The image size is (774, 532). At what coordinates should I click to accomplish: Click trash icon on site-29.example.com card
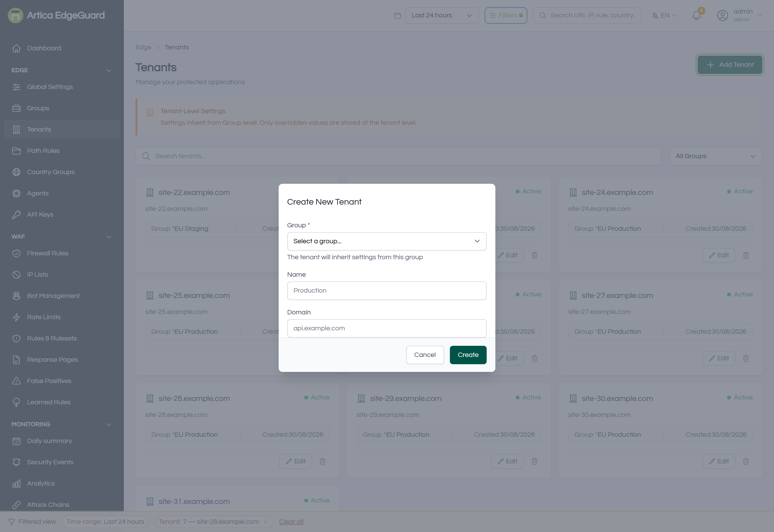coord(534,461)
